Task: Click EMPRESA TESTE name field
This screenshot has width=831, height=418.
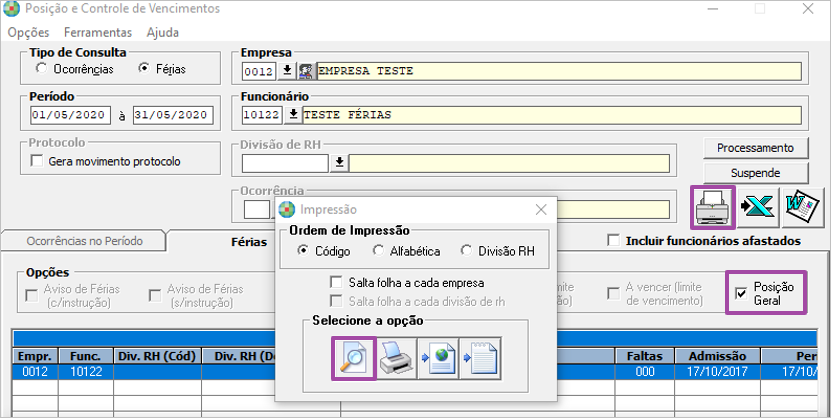Action: [559, 71]
